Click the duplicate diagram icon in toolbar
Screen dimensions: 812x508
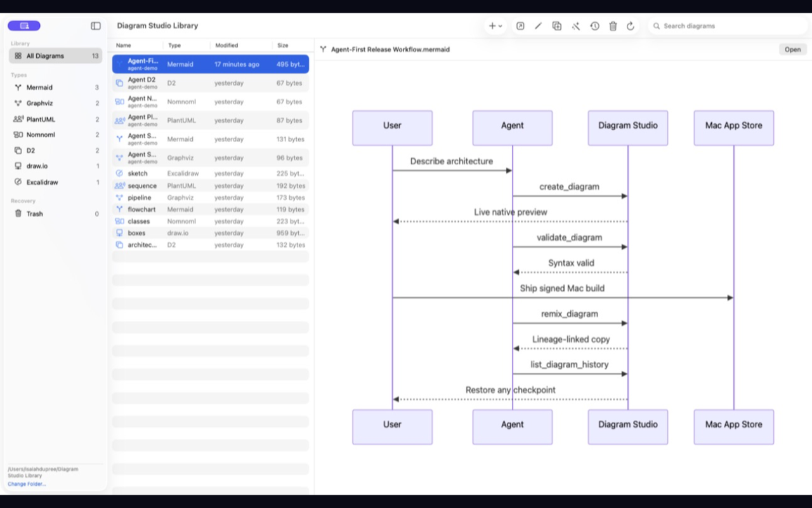557,26
